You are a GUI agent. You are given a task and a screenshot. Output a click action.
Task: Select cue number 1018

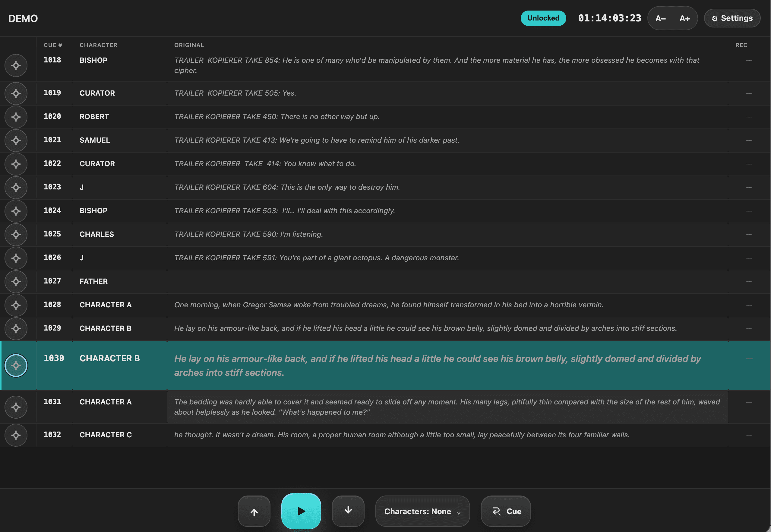52,60
